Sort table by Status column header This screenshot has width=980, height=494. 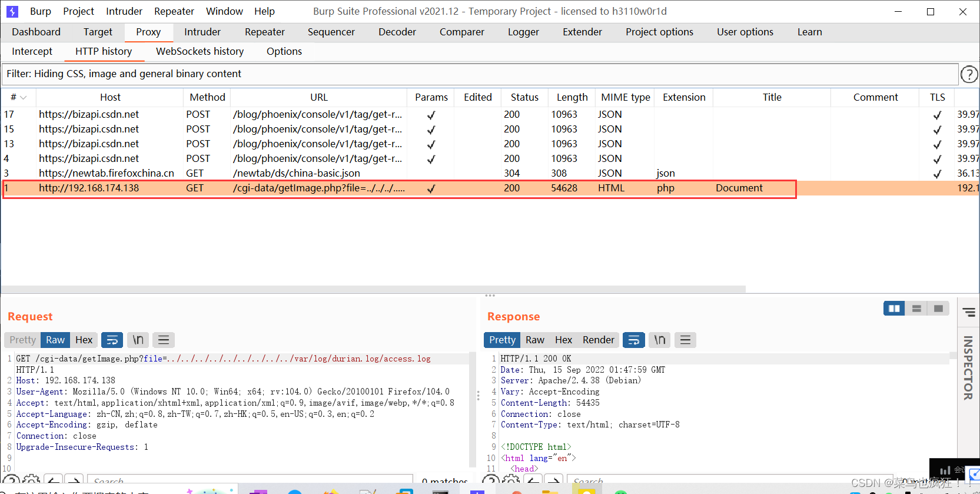[524, 97]
